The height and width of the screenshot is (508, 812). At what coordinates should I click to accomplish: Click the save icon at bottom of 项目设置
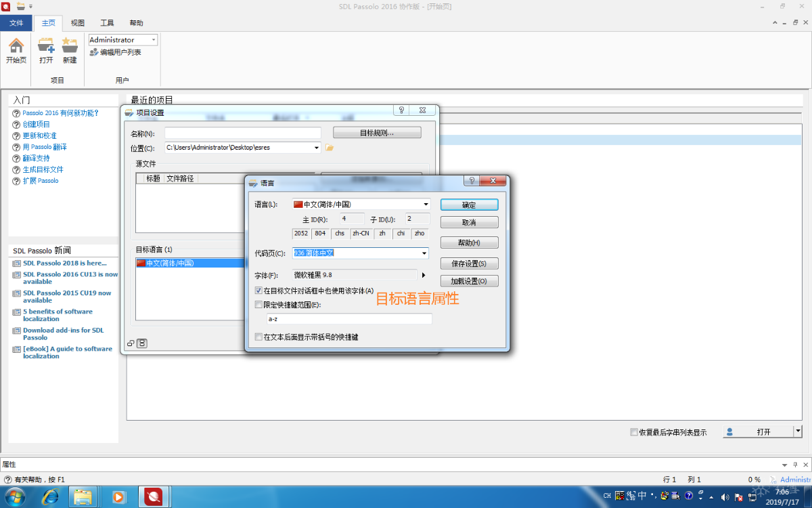(142, 343)
